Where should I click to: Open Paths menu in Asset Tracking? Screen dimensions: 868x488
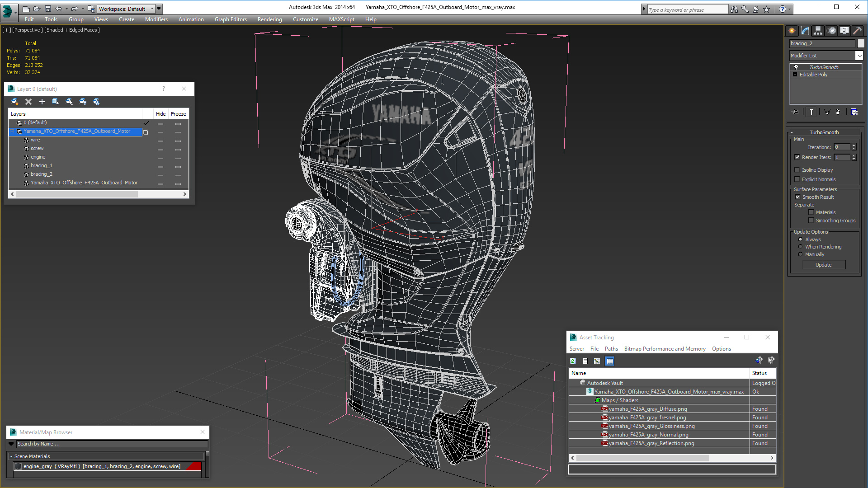point(611,349)
